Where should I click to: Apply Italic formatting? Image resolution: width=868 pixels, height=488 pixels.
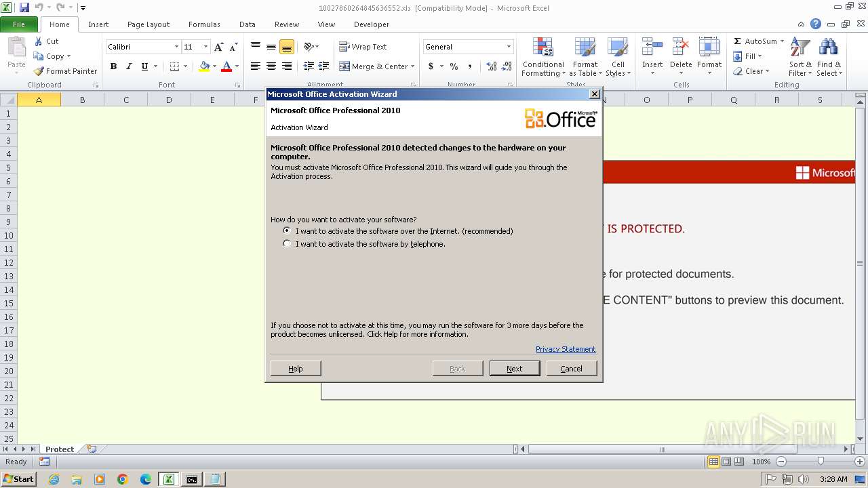[x=129, y=66]
